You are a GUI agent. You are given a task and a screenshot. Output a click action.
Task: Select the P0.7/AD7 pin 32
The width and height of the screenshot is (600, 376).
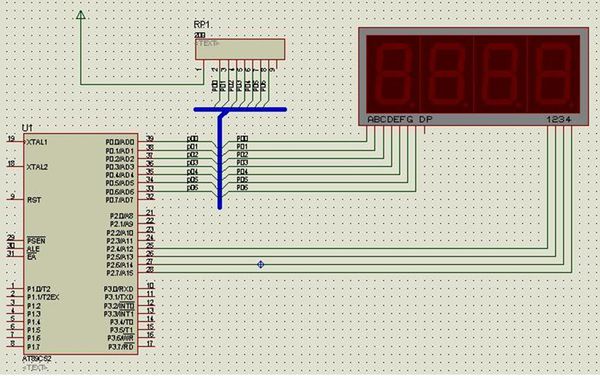146,199
